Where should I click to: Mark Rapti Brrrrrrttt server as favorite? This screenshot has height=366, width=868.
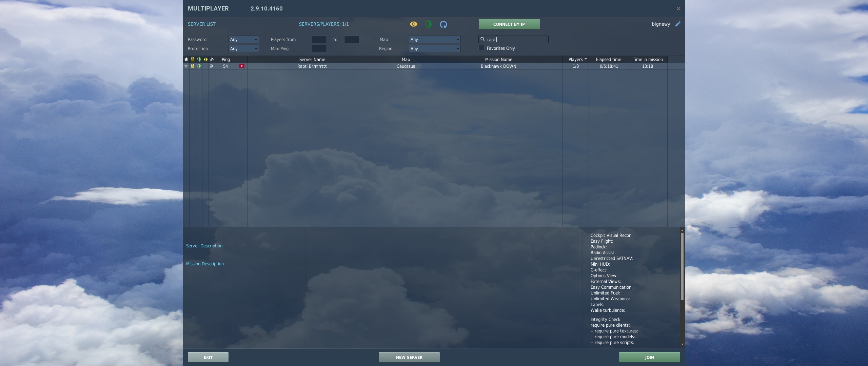(186, 66)
